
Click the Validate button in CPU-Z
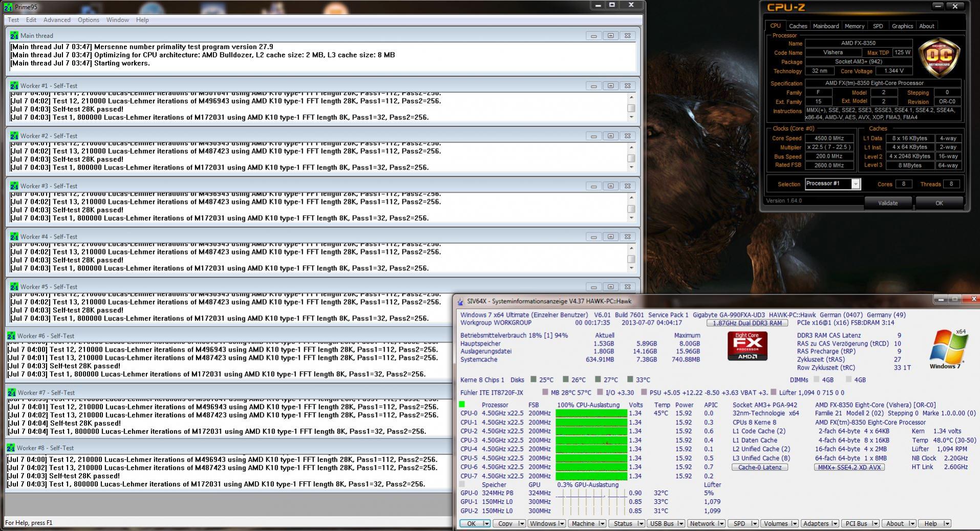pyautogui.click(x=888, y=203)
